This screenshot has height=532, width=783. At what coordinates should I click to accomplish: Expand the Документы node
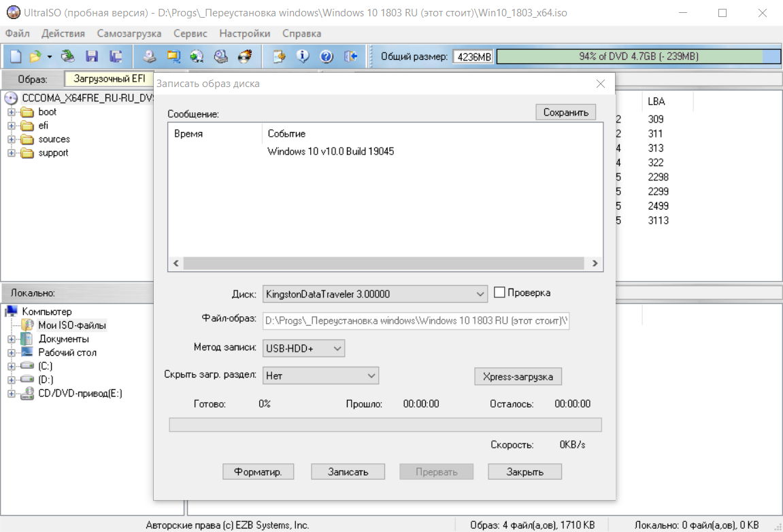11,339
